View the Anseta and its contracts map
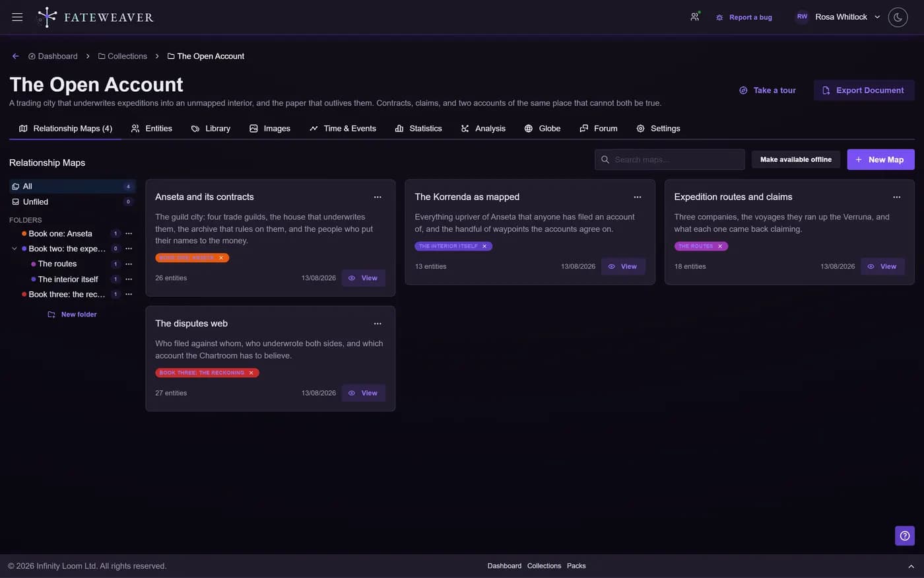924x578 pixels. pyautogui.click(x=363, y=278)
